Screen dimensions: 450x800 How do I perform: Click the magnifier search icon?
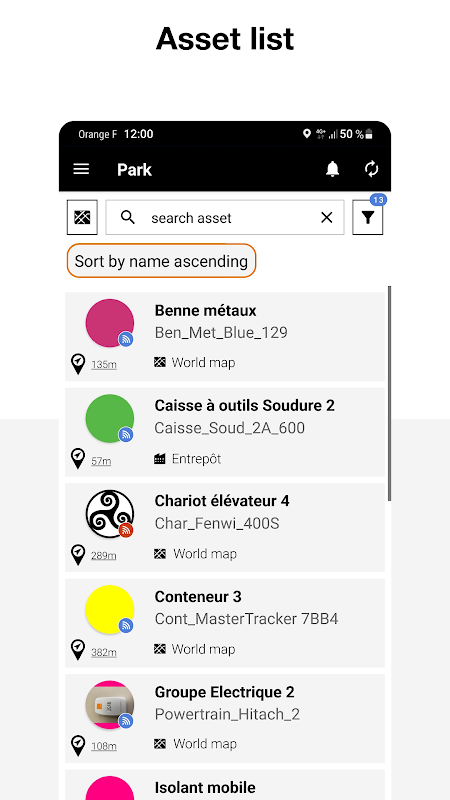(128, 217)
